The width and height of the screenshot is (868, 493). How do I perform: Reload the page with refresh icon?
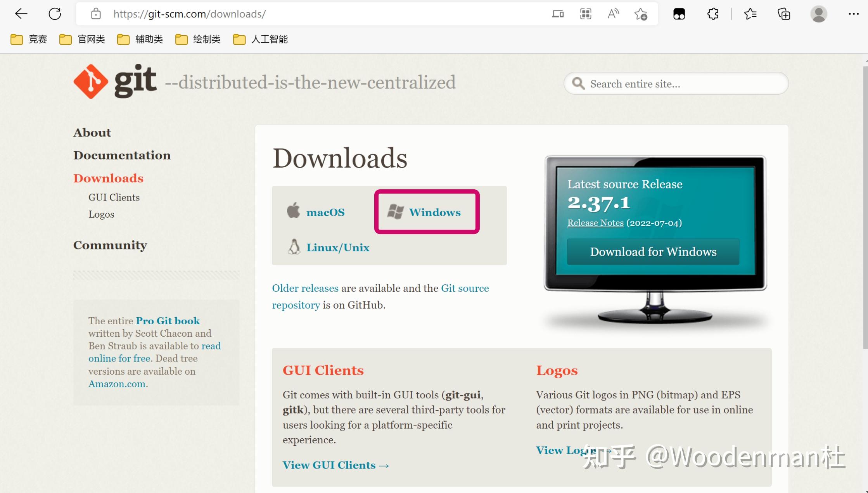[x=55, y=14]
